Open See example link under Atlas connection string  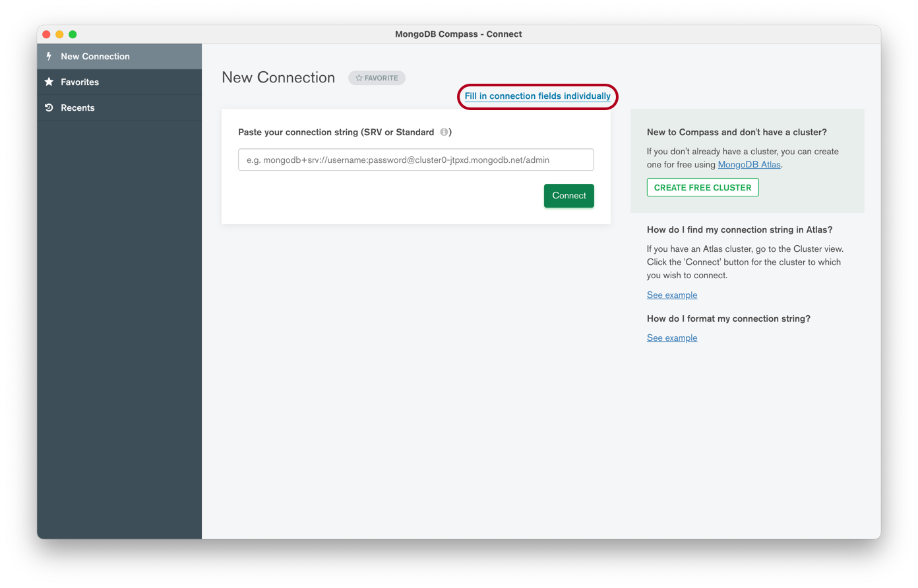point(672,295)
